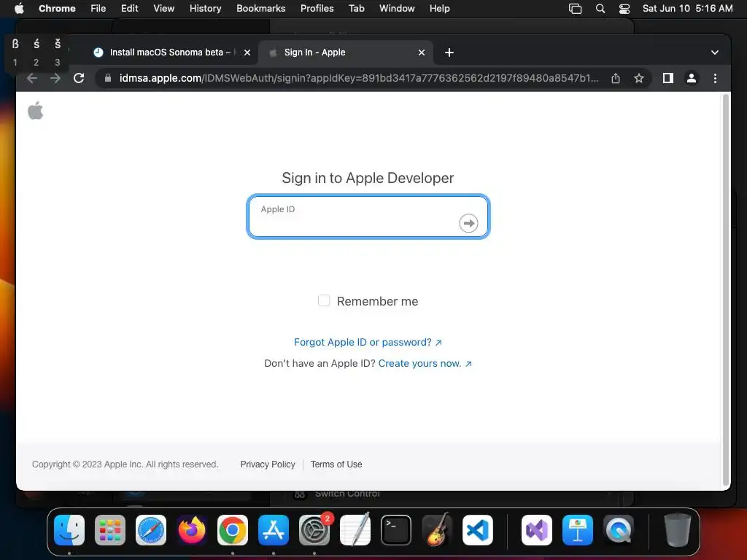Go back with the browser back arrow
Viewport: 747px width, 560px height.
coord(32,78)
